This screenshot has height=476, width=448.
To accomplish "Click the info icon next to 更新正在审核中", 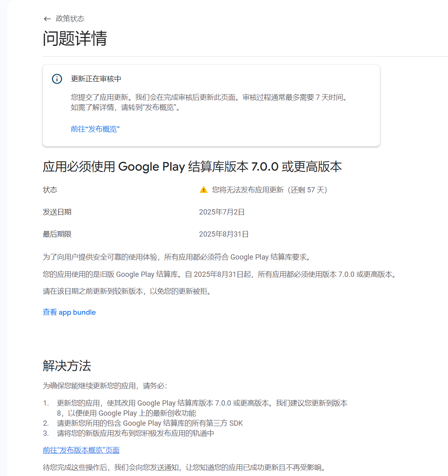I will [57, 79].
